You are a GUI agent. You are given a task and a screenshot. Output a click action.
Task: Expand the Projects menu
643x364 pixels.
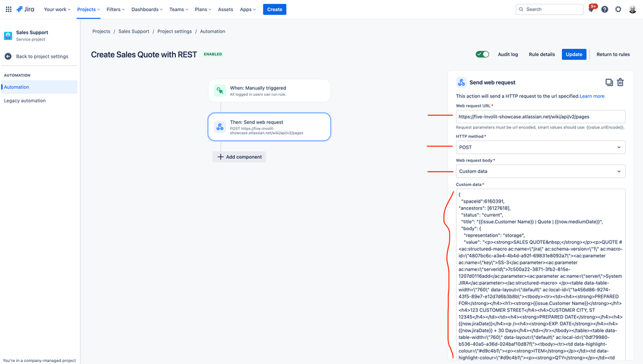click(x=88, y=9)
